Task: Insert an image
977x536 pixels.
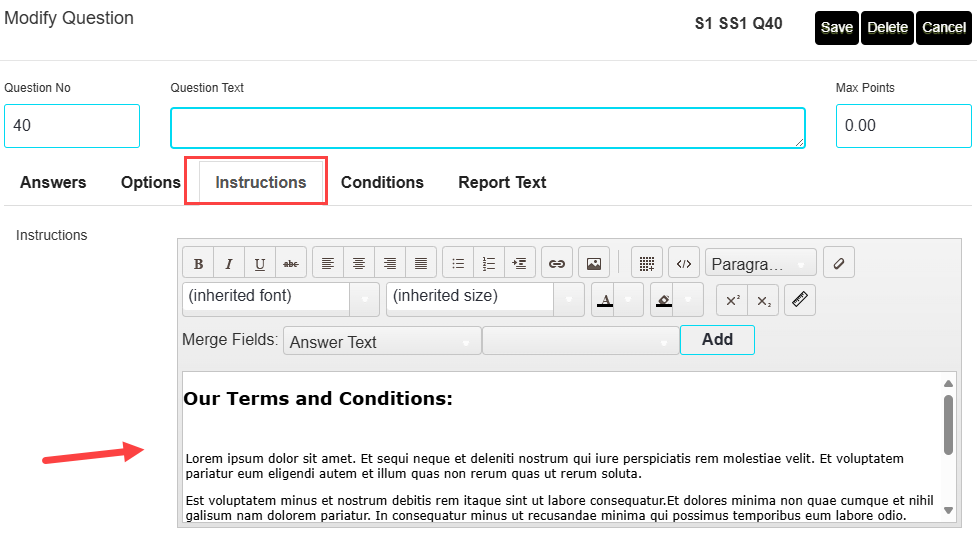Action: 594,264
